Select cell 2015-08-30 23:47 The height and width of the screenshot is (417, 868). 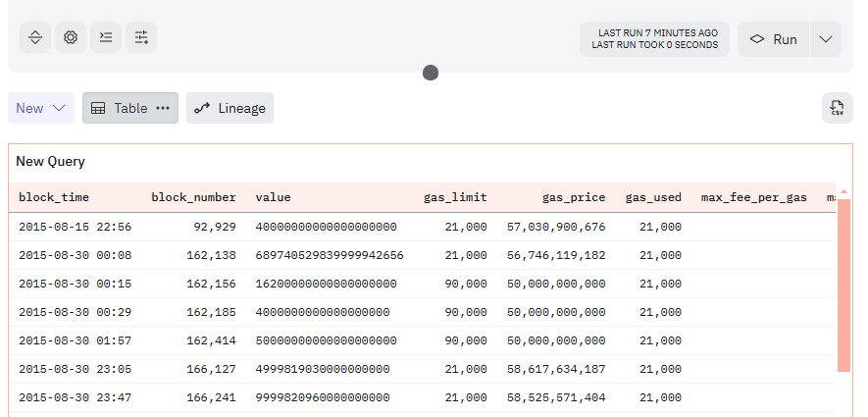(75, 397)
